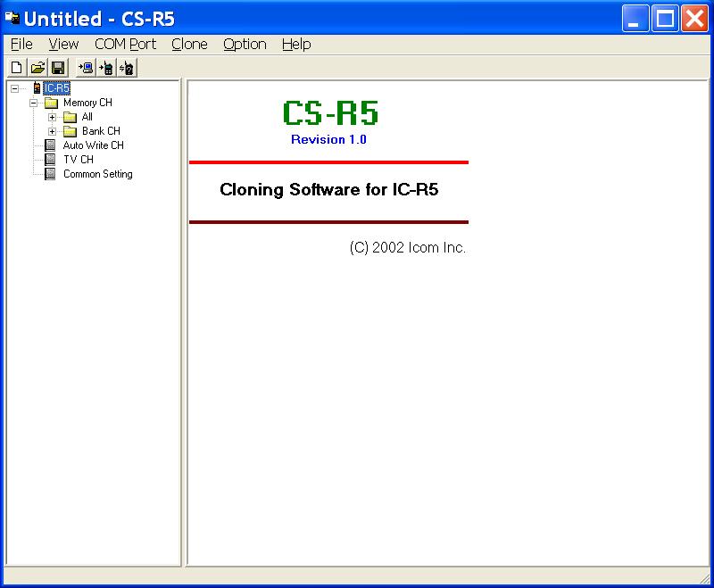The image size is (714, 588).
Task: Click the TV CH page icon
Action: [50, 160]
